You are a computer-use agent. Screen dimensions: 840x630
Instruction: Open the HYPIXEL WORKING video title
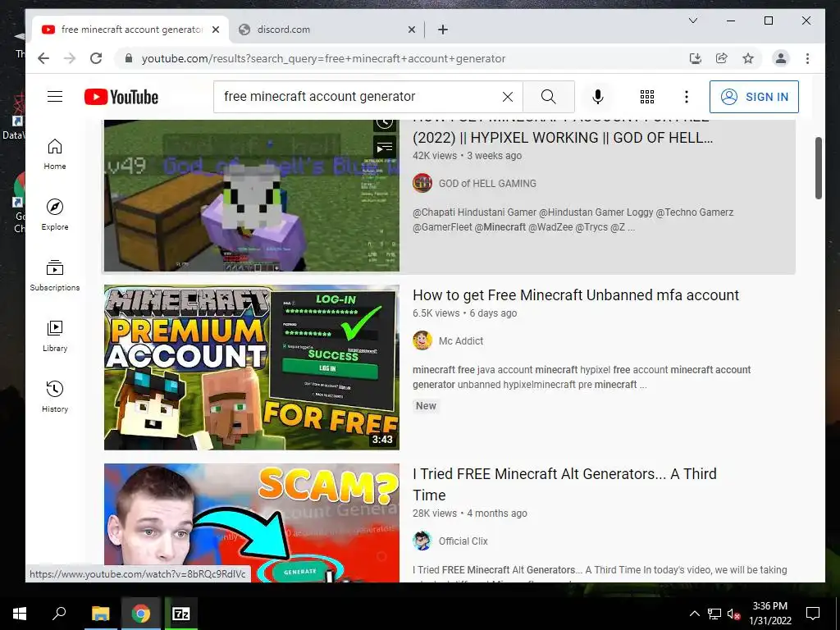[563, 137]
